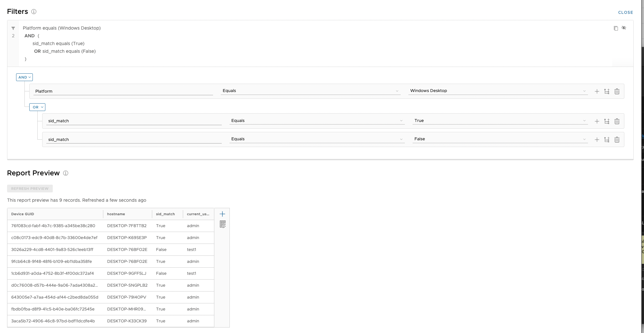The image size is (644, 333).
Task: Open the OR operator dropdown
Action: 37,107
